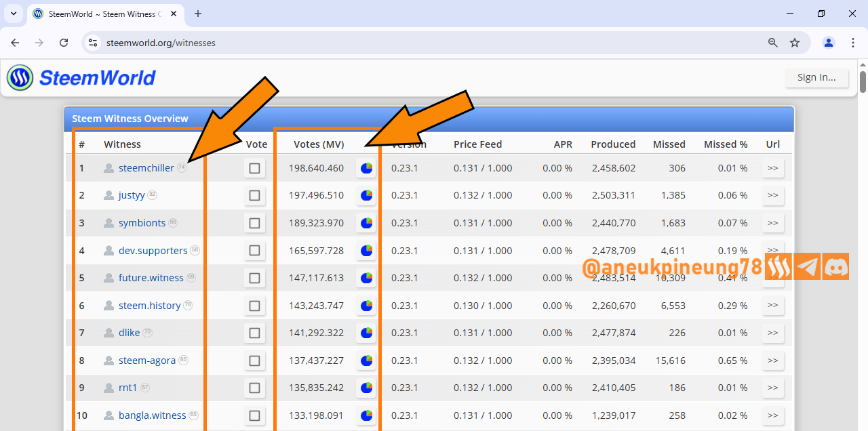The width and height of the screenshot is (868, 431).
Task: Open URL button for dlike row
Action: click(772, 333)
